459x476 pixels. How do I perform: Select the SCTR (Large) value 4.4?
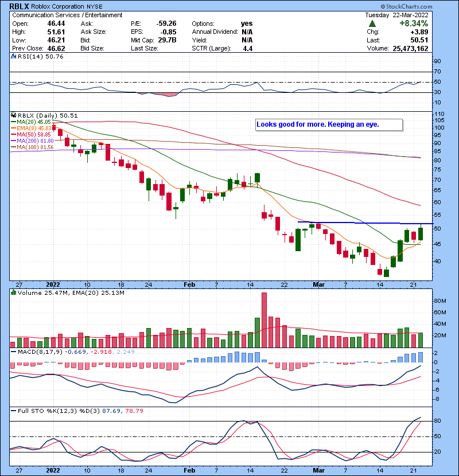[248, 49]
